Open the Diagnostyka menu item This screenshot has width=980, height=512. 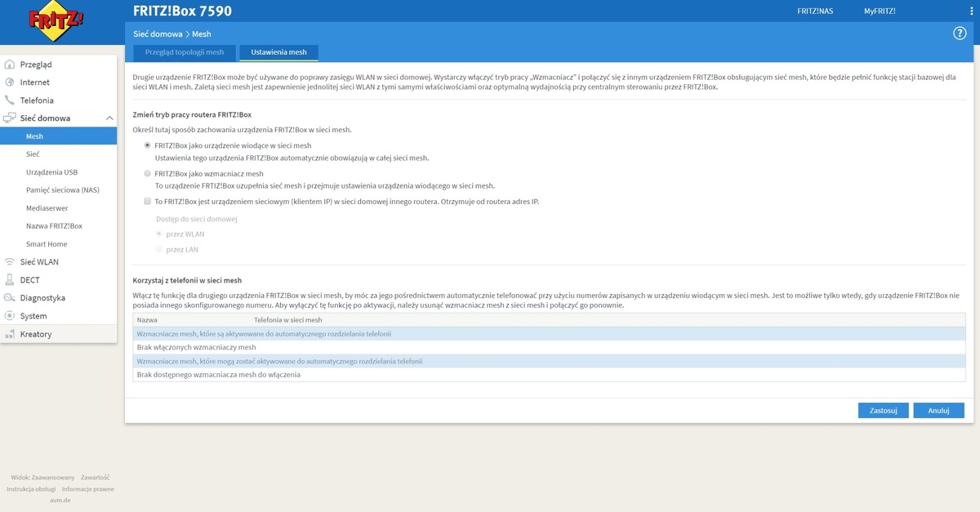[42, 298]
